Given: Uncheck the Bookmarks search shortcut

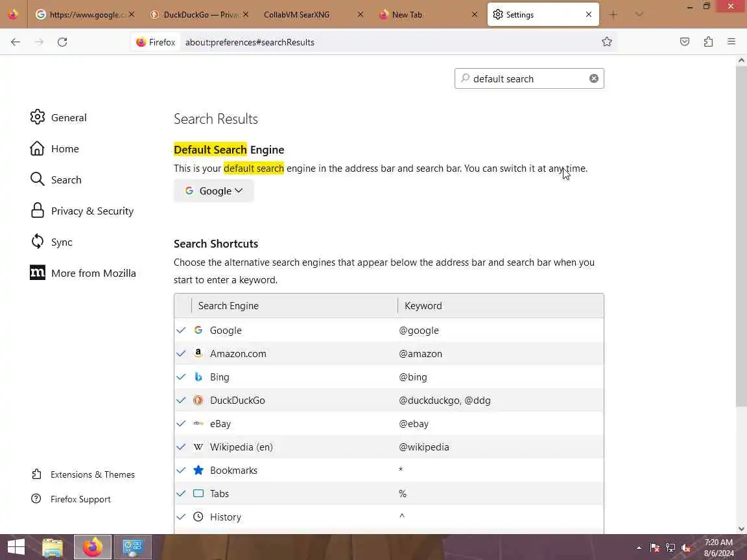Looking at the screenshot, I should coord(181,470).
